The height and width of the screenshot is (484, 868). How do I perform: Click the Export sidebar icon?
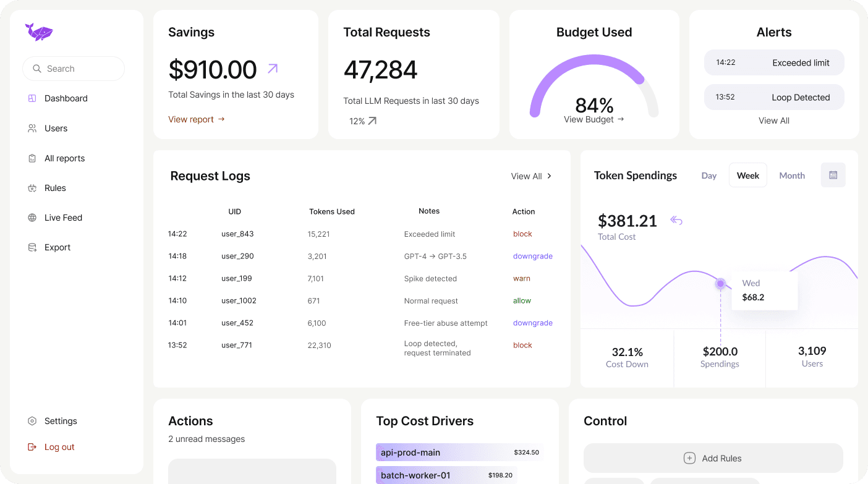coord(32,247)
